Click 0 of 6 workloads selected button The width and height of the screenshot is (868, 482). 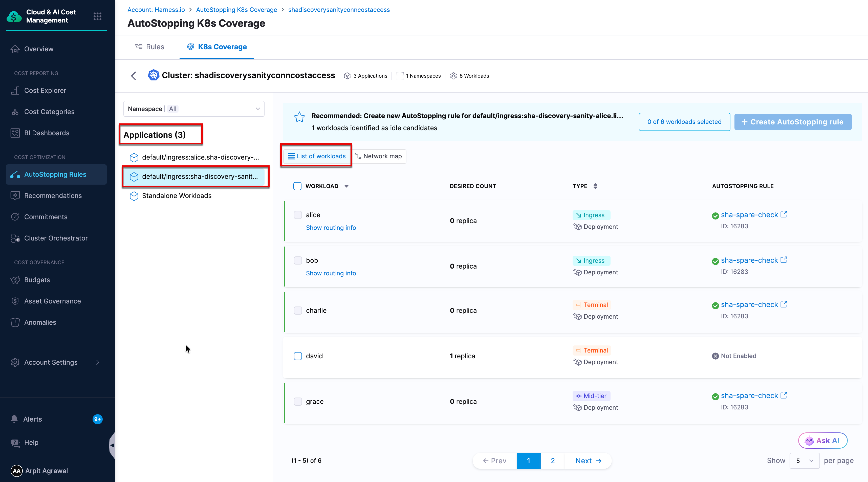click(684, 122)
